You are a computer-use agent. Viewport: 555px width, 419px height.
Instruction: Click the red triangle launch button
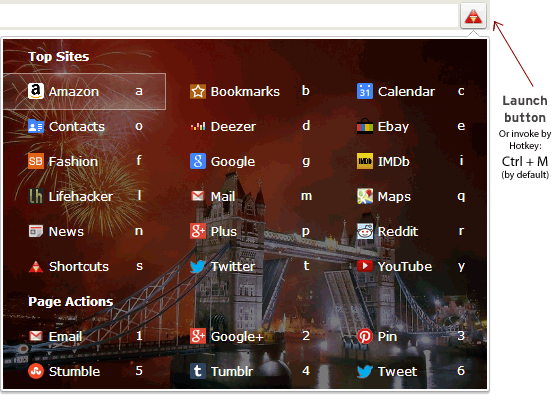click(x=473, y=16)
